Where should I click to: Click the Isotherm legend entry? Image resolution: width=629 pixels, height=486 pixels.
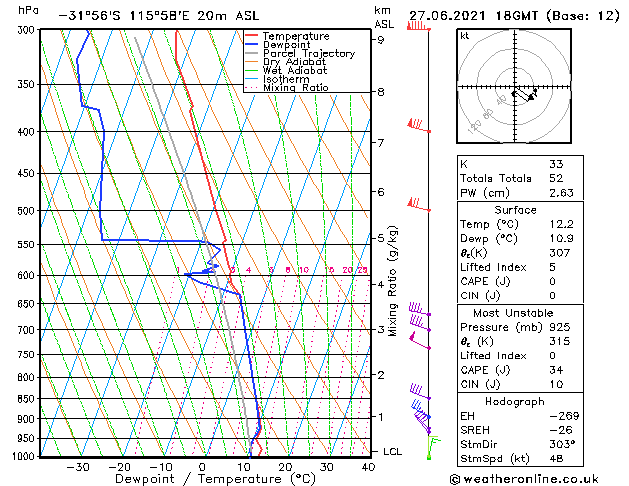point(277,79)
